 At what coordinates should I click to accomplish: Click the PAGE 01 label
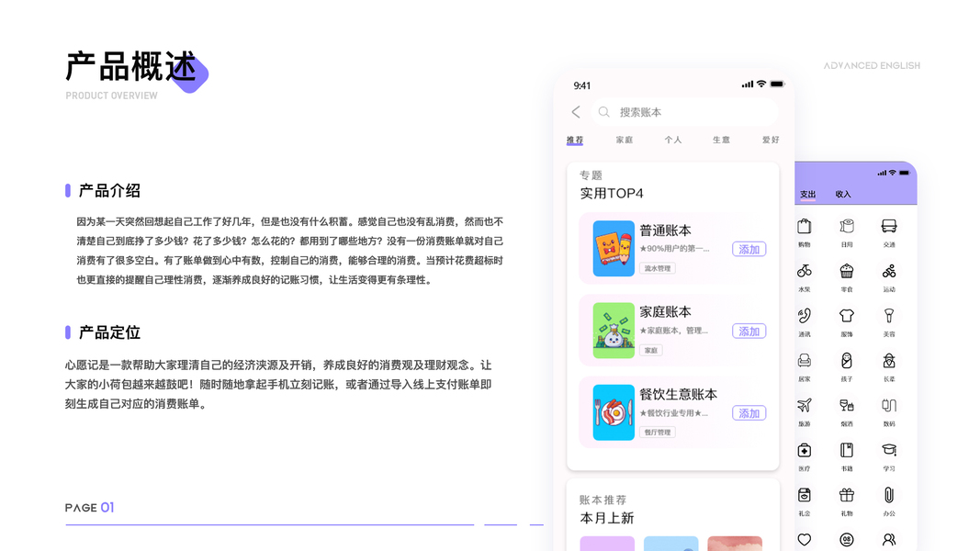pyautogui.click(x=89, y=507)
